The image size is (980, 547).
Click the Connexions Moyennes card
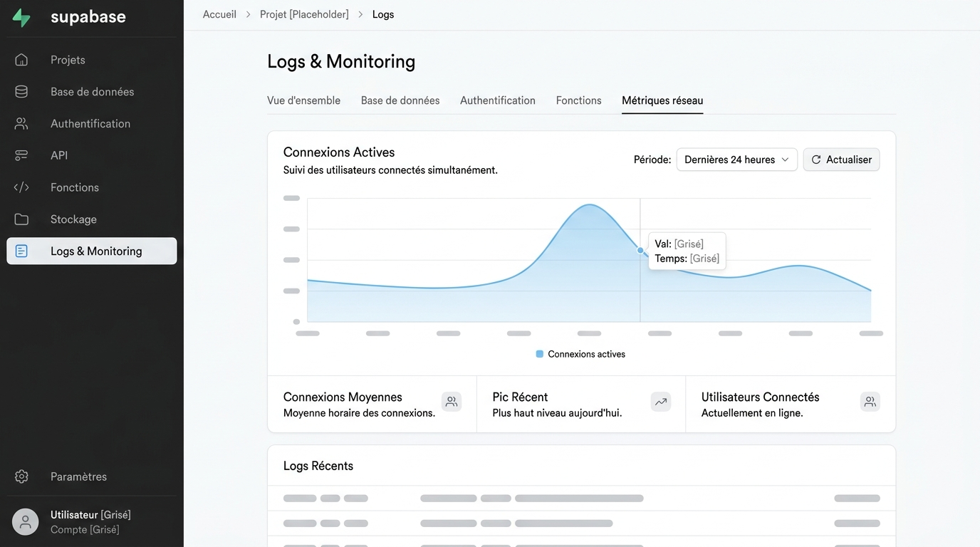click(x=372, y=404)
